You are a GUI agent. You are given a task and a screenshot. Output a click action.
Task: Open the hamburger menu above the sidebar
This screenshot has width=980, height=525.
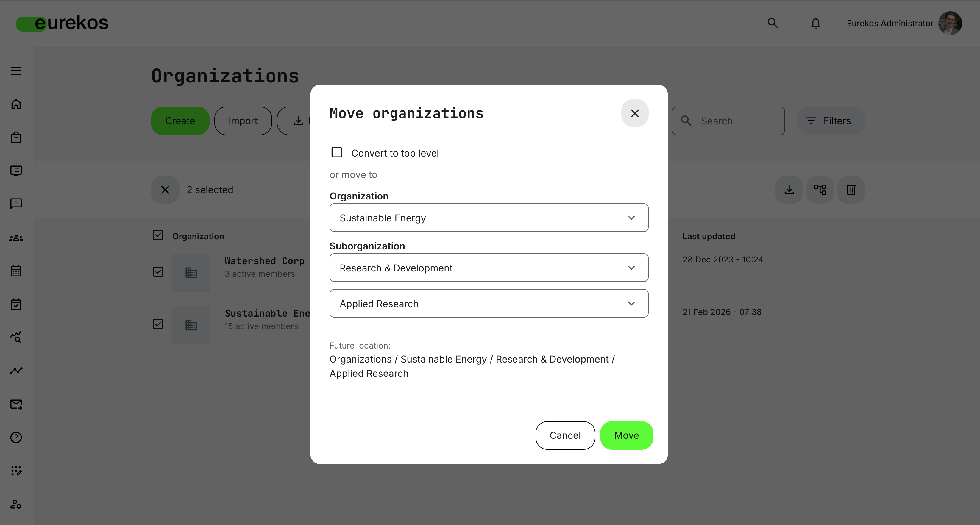point(16,70)
